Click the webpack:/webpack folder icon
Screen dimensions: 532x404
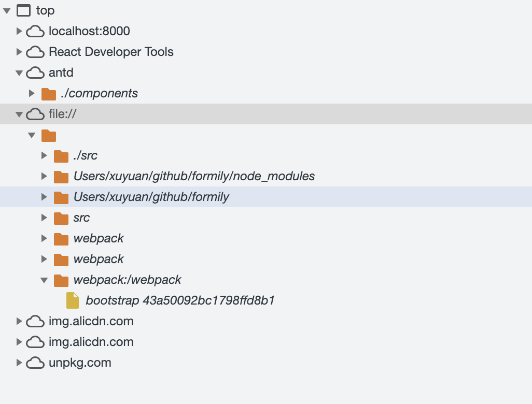pos(61,280)
